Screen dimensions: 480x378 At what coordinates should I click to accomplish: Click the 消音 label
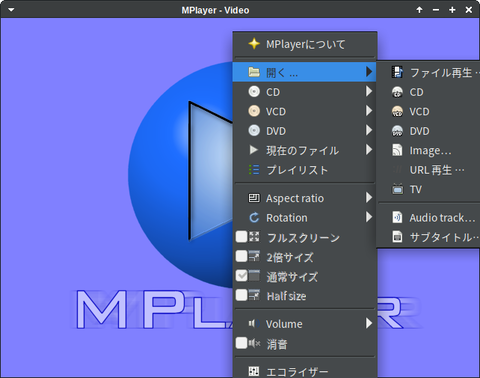pyautogui.click(x=277, y=344)
